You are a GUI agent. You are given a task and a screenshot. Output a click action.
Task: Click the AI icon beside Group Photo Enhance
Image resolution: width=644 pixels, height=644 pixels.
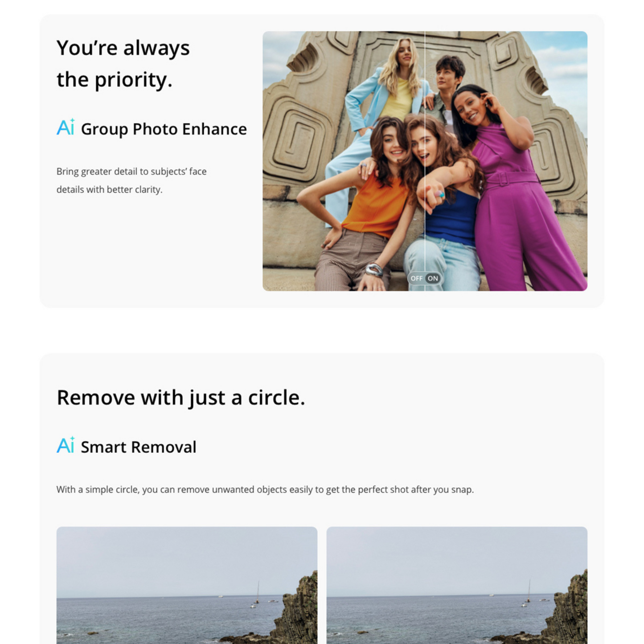point(66,127)
